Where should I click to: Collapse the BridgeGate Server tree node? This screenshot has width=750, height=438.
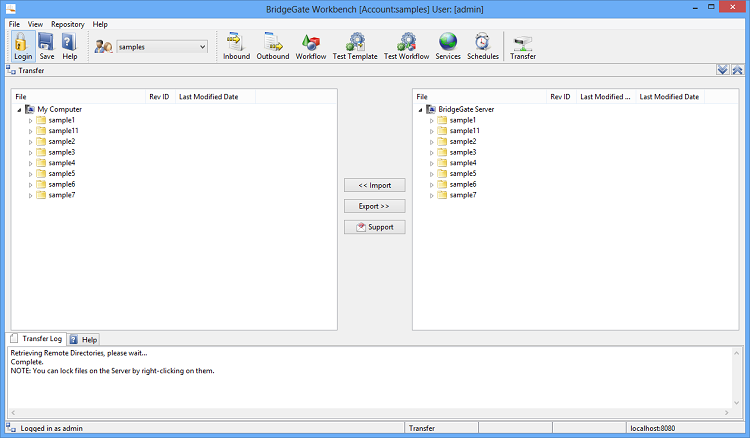click(420, 110)
